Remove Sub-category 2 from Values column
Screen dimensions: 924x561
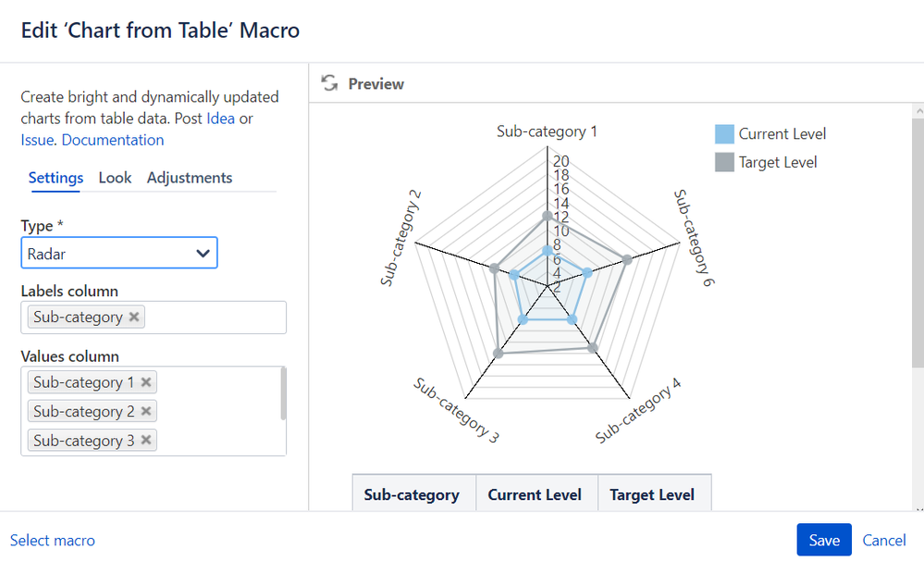coord(146,411)
